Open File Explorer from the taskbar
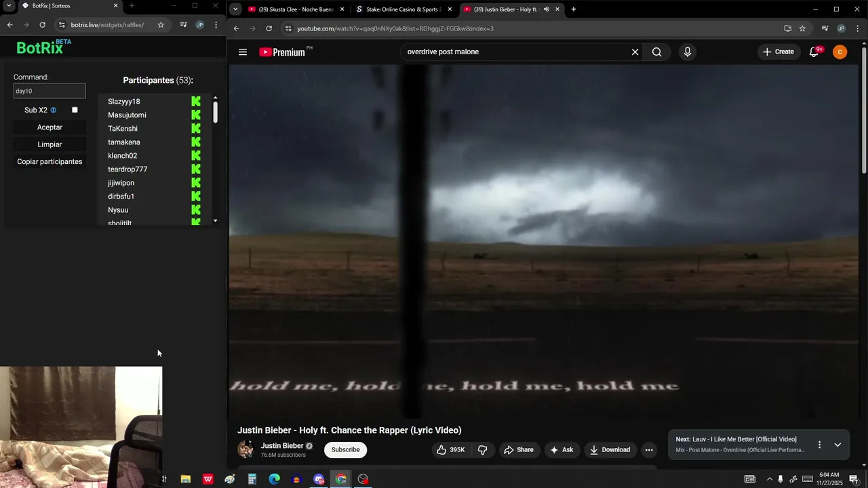 click(x=185, y=479)
